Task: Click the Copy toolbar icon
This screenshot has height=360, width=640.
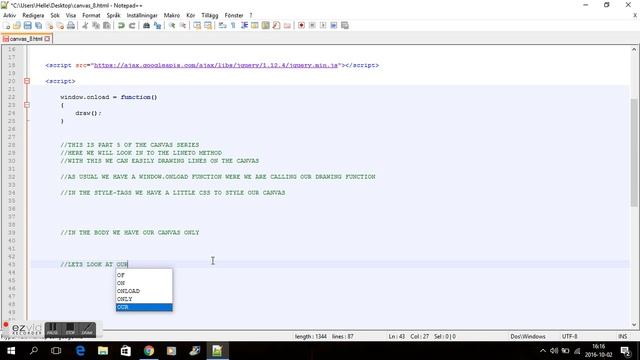Action: (96, 25)
